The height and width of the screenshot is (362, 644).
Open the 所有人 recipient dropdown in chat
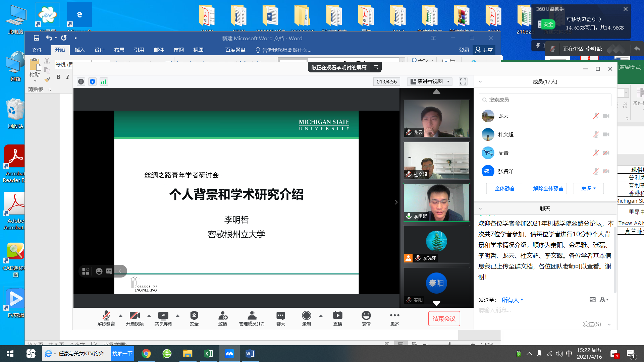tap(512, 300)
